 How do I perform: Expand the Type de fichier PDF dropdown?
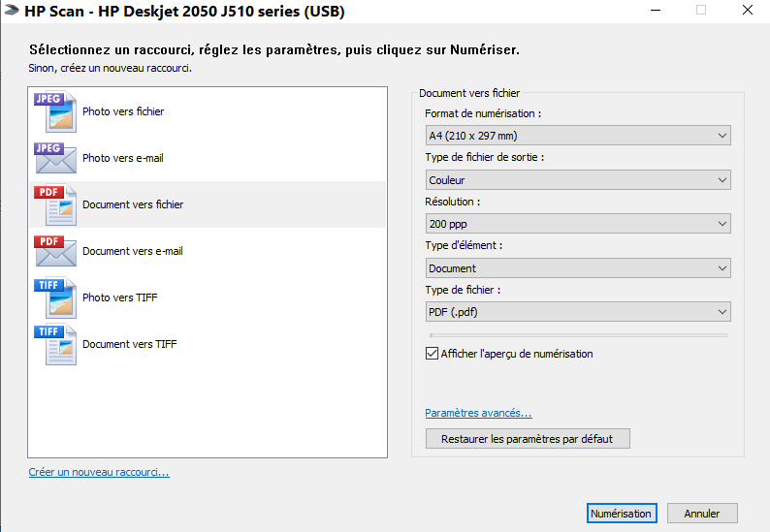(x=578, y=312)
